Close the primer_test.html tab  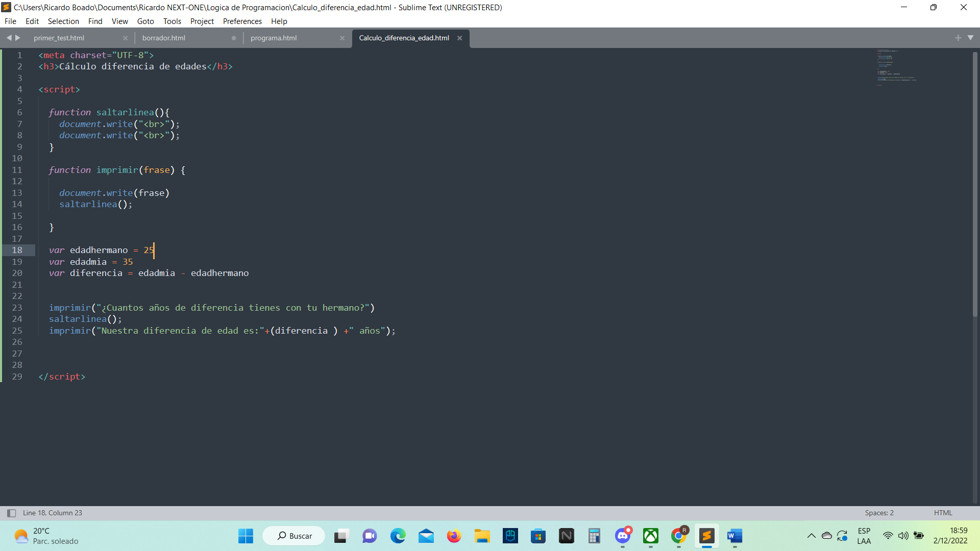(125, 38)
